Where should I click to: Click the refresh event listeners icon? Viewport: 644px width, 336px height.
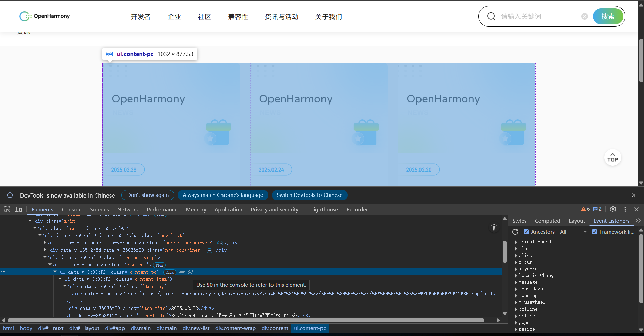pyautogui.click(x=515, y=232)
